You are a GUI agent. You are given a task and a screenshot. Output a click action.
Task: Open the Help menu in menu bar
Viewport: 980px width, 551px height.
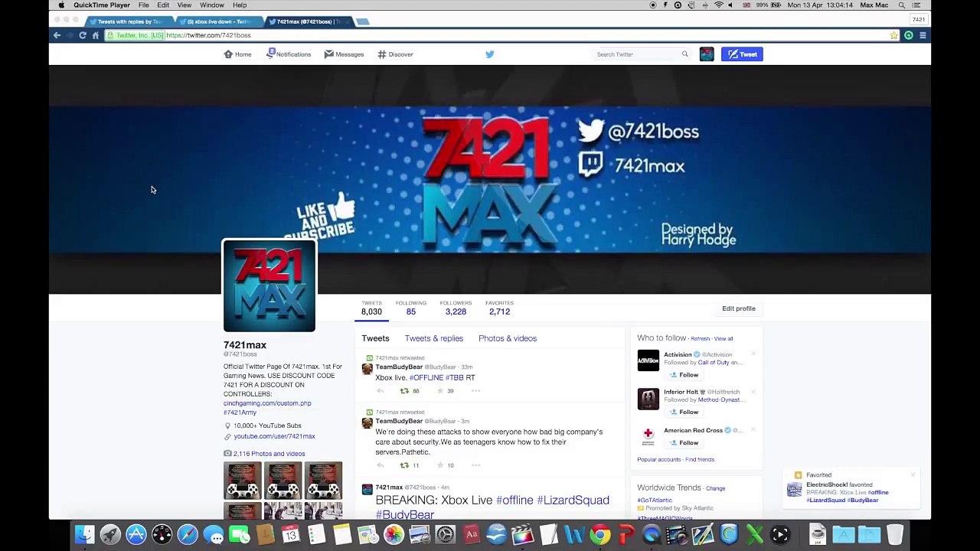240,5
